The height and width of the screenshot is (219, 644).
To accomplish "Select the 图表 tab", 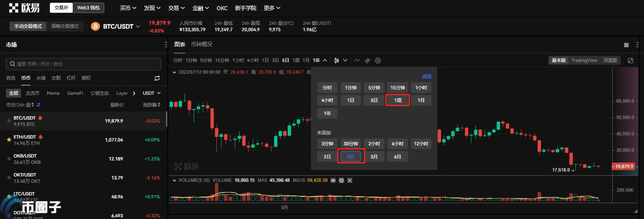I will coord(179,44).
